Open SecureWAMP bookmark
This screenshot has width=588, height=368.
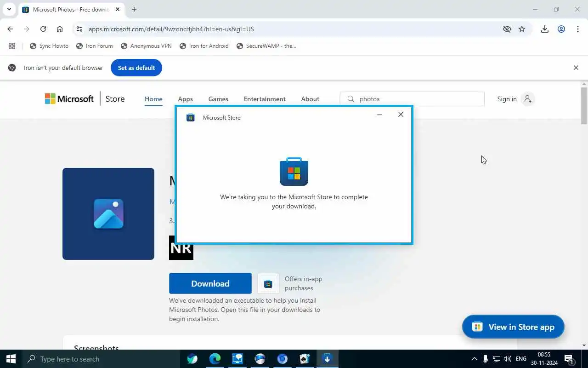[x=266, y=46]
